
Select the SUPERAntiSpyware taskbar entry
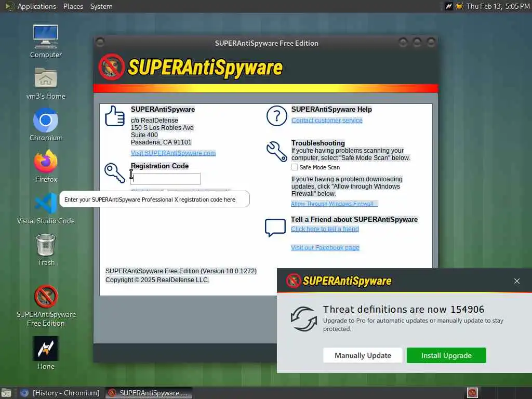click(149, 393)
